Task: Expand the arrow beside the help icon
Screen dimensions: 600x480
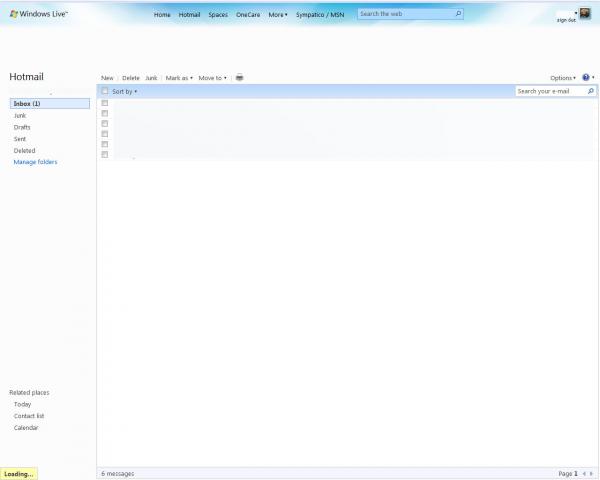Action: [x=593, y=77]
